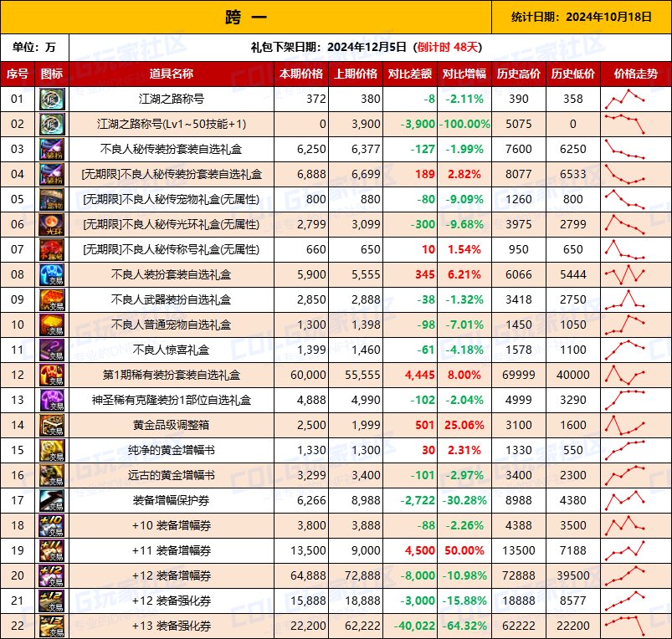
Task: Click the +13 装备强化券 icon in row 22
Action: tap(52, 626)
